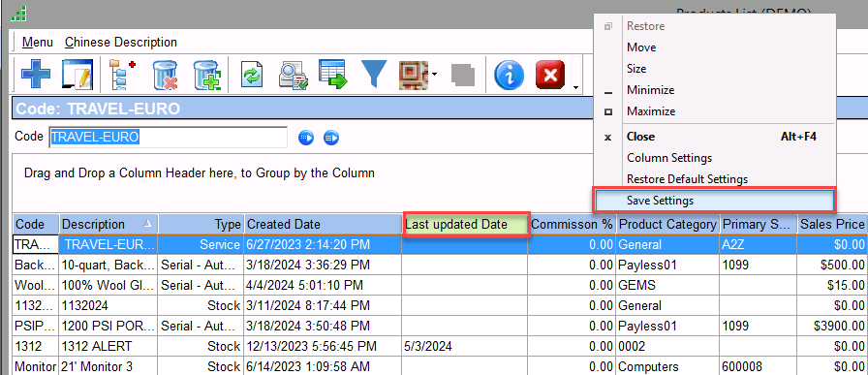Open the Edit record notepad icon
The height and width of the screenshot is (375, 868).
(x=77, y=75)
